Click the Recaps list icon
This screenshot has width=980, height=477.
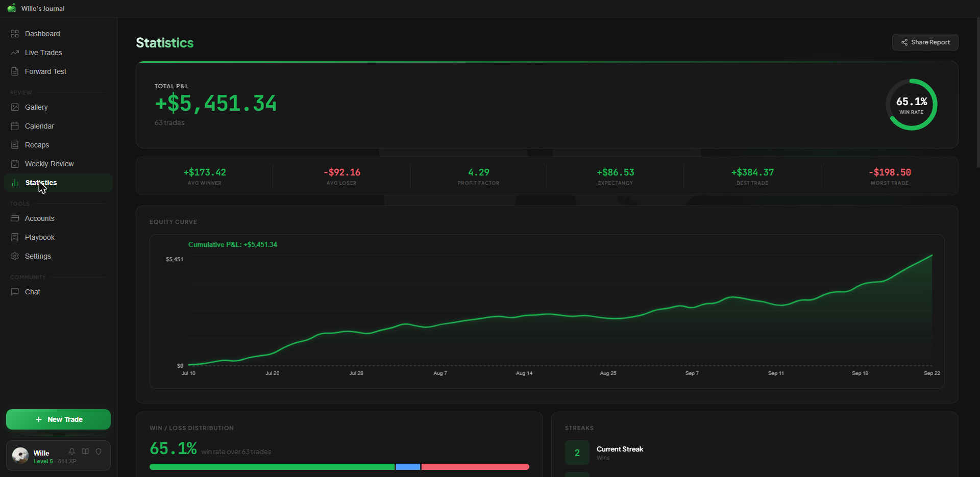(15, 145)
